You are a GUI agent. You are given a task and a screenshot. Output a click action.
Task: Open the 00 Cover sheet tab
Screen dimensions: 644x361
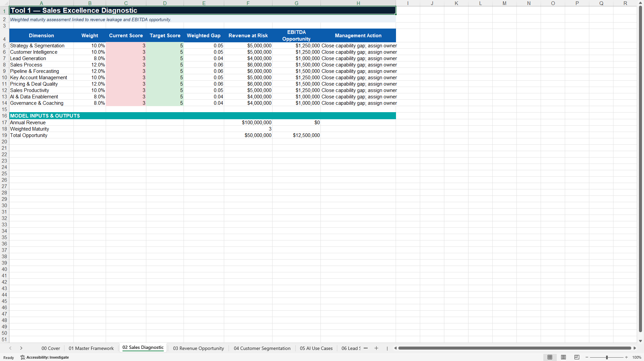(51, 348)
